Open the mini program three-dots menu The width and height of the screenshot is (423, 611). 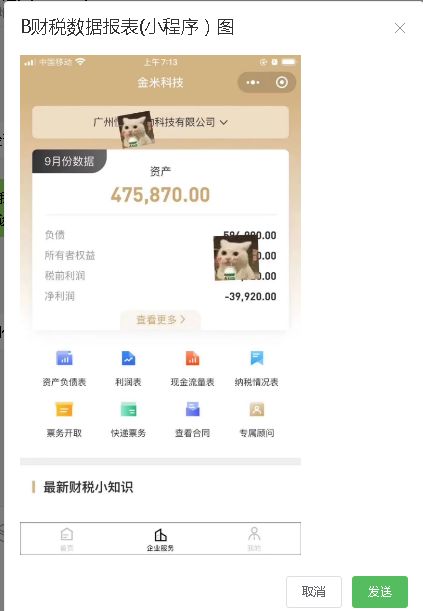[x=253, y=83]
